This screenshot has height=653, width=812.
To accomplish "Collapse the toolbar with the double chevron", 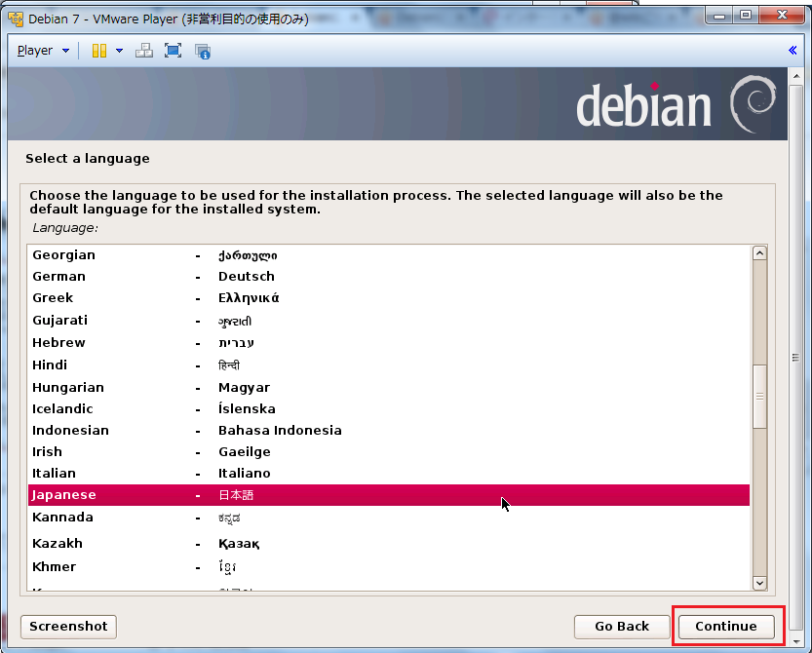I will pos(793,51).
